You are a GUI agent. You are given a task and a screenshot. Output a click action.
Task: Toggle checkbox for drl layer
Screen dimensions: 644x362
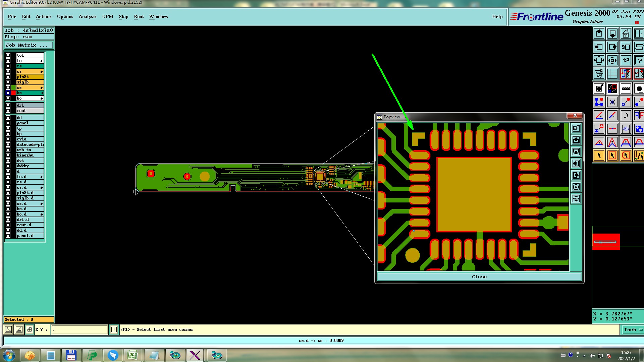8,105
